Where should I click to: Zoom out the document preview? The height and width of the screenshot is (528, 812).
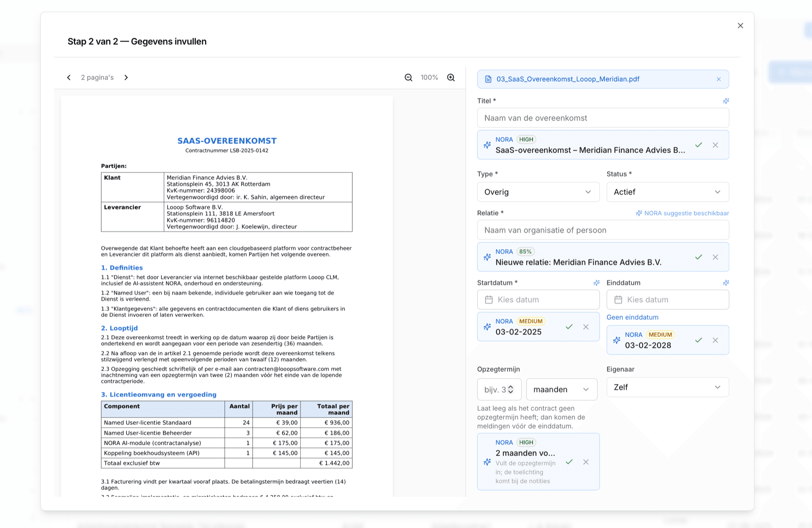[x=408, y=78]
